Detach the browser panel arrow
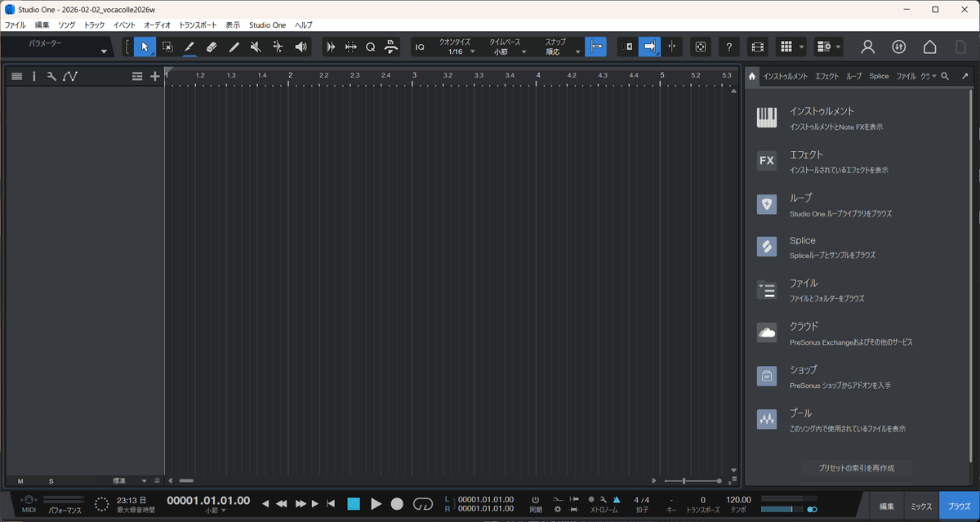Image resolution: width=980 pixels, height=522 pixels. tap(964, 76)
